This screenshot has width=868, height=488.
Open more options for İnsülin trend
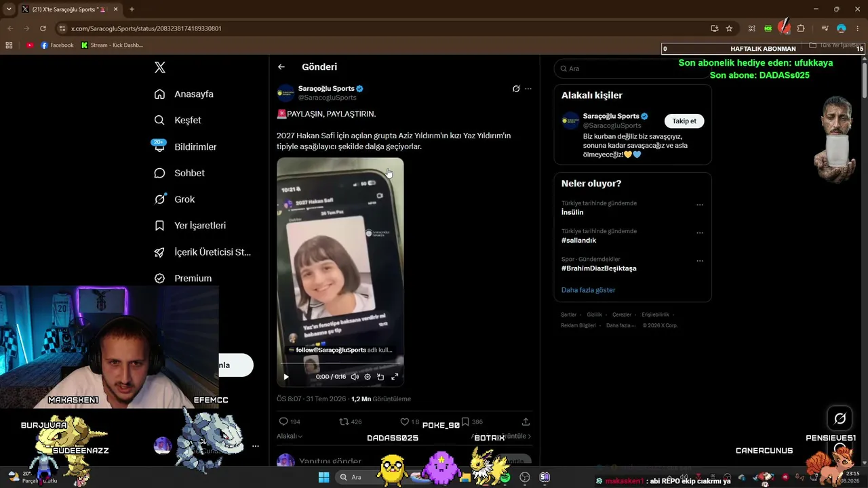tap(700, 205)
